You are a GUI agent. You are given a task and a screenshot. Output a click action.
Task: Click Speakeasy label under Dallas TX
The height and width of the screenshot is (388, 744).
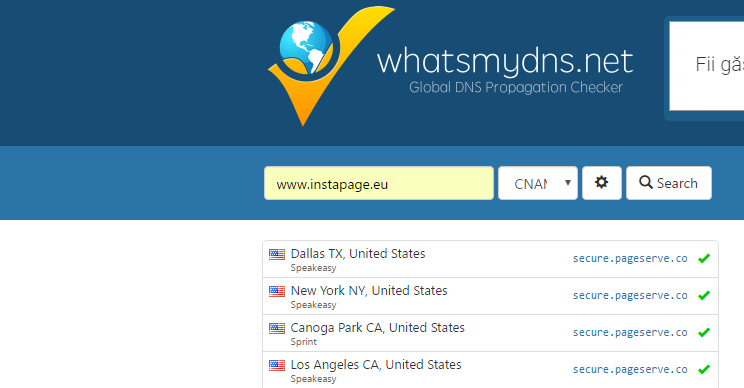313,268
